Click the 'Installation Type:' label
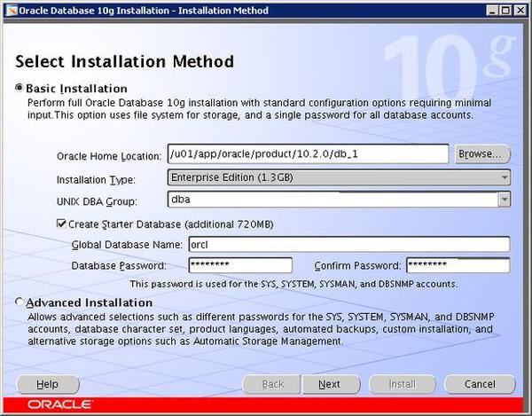This screenshot has height=416, width=532. [x=96, y=179]
